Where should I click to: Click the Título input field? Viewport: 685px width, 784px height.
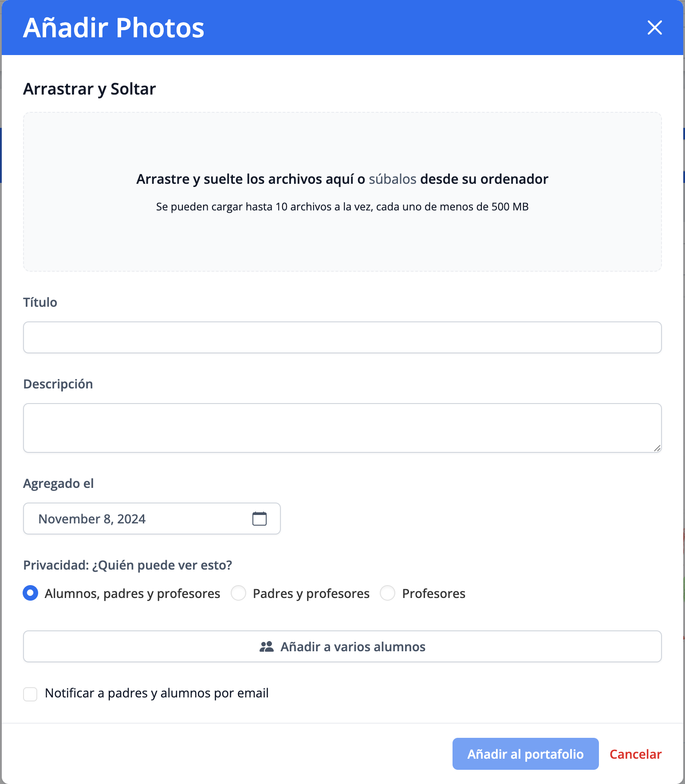tap(342, 337)
